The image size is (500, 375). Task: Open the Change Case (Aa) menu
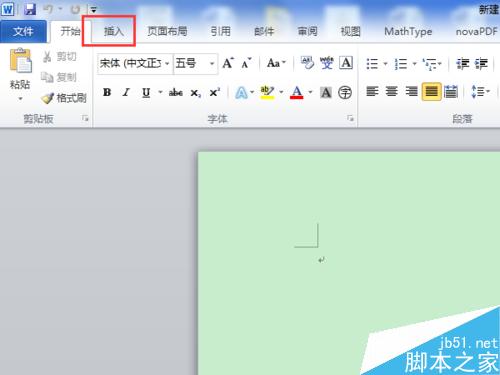coord(276,63)
